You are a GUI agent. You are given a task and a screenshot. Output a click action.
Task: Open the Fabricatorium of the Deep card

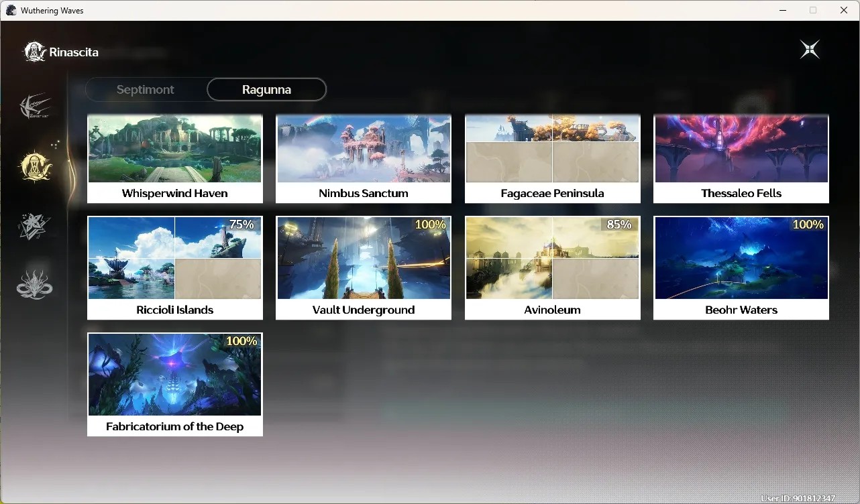tap(175, 385)
